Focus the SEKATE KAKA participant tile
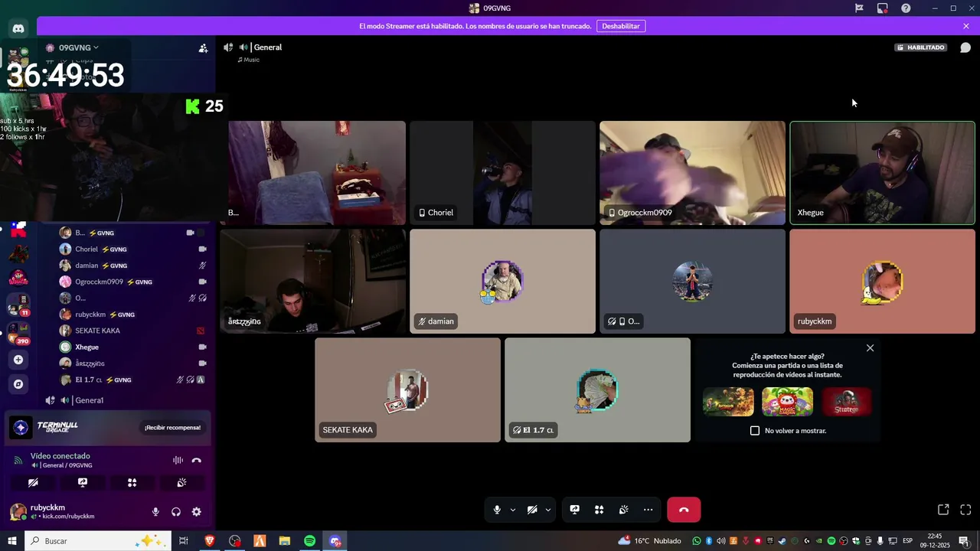The image size is (980, 551). click(x=407, y=390)
